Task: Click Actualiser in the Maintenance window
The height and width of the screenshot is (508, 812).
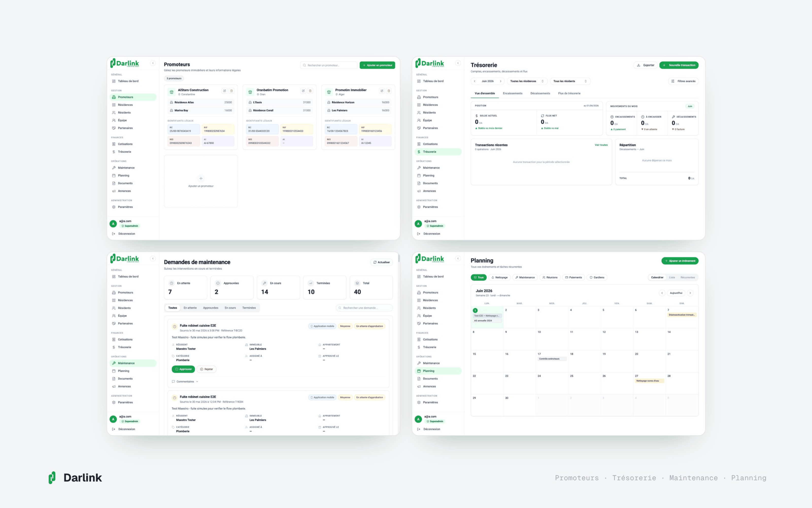Action: 381,262
